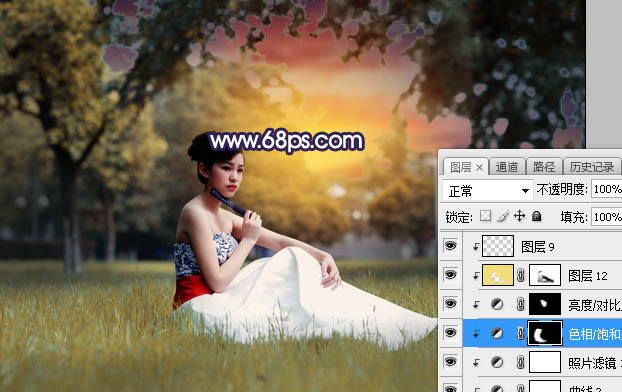Select the 照片滤镜 layer name

pos(594,363)
